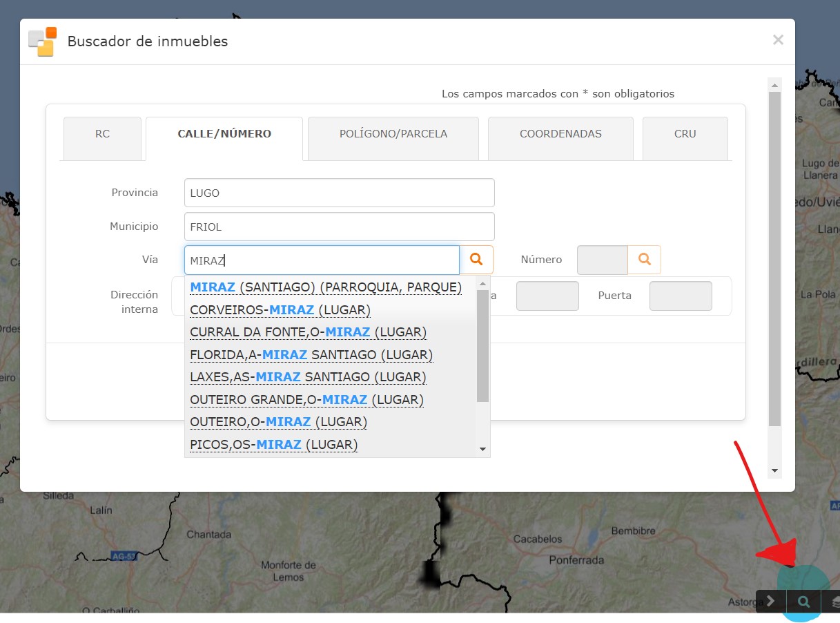840x623 pixels.
Task: Choose MIRAZ (SANTIAGO) (PARROQUIA, PARQUE) suggestion
Action: [326, 287]
